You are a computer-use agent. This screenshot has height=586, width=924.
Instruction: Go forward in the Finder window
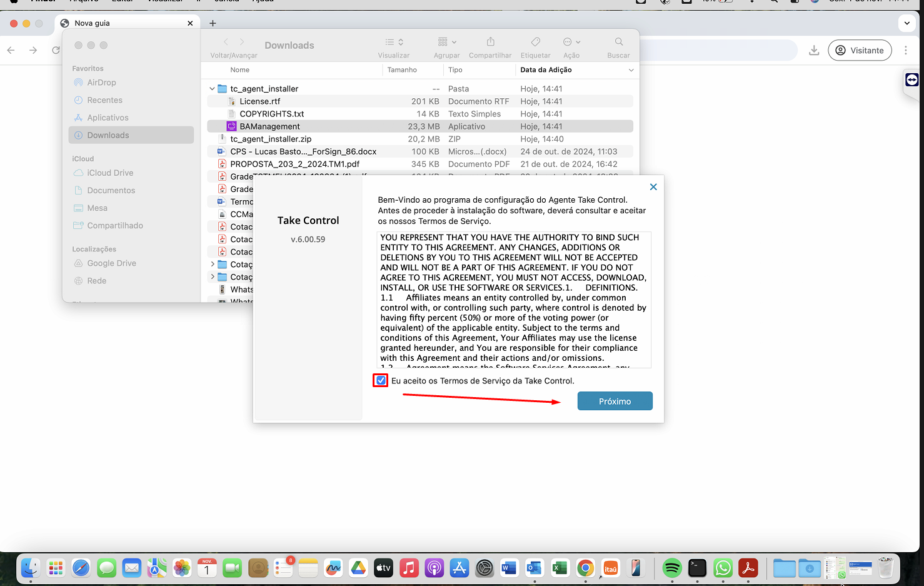point(242,42)
